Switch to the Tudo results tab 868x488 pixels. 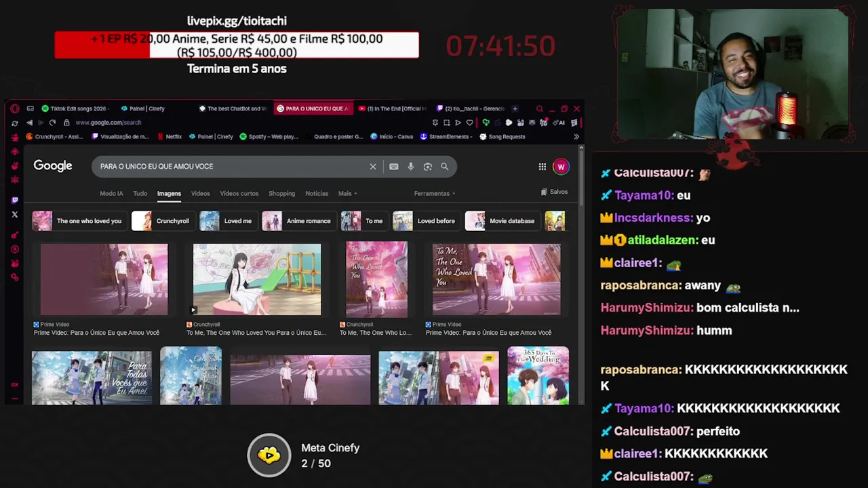(x=140, y=194)
